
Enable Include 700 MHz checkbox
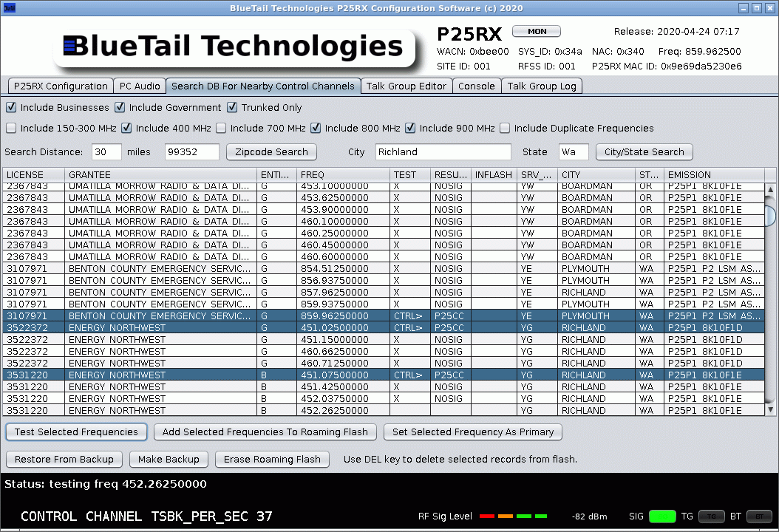pyautogui.click(x=221, y=128)
